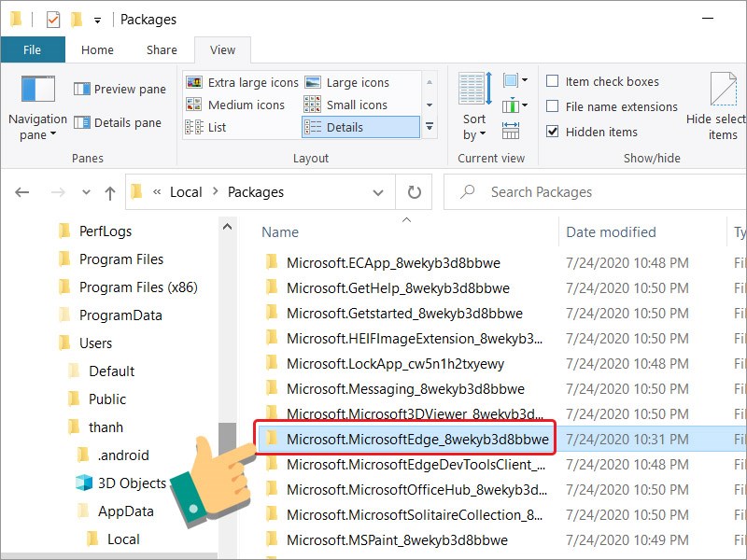Select Microsoft.Getstarted_8wekyb3d8bbwe folder
747x560 pixels.
404,314
